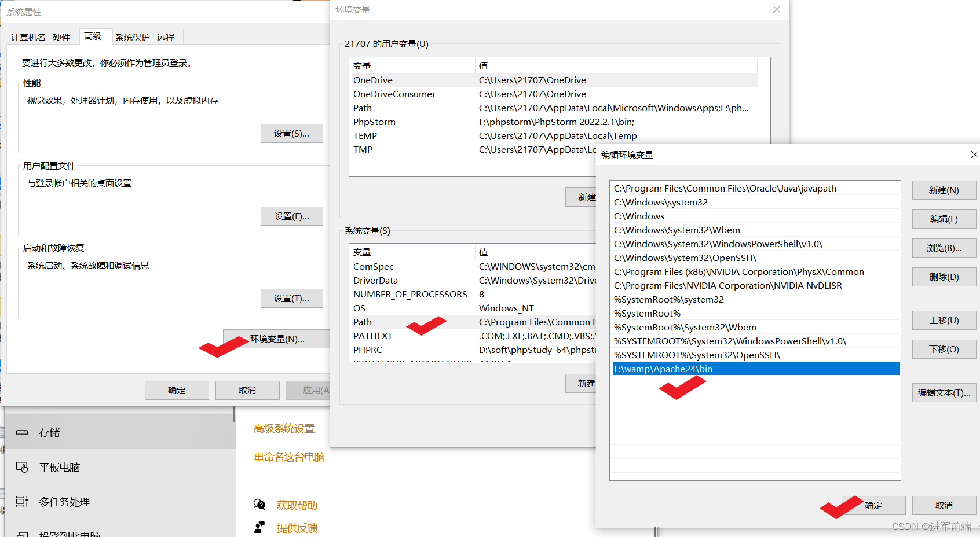Select the Path row under 系统变量

coord(362,322)
